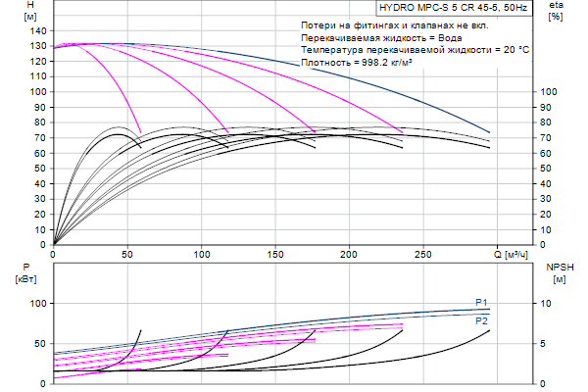Image resolution: width=588 pixels, height=392 pixels.
Task: Select the P1 curve label
Action: click(x=481, y=302)
